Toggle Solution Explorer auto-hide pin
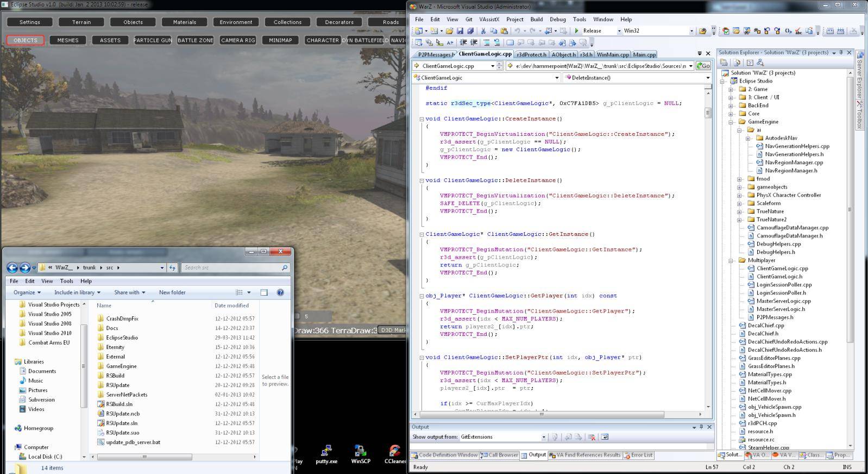Viewport: 868px width, 474px height. [841, 53]
